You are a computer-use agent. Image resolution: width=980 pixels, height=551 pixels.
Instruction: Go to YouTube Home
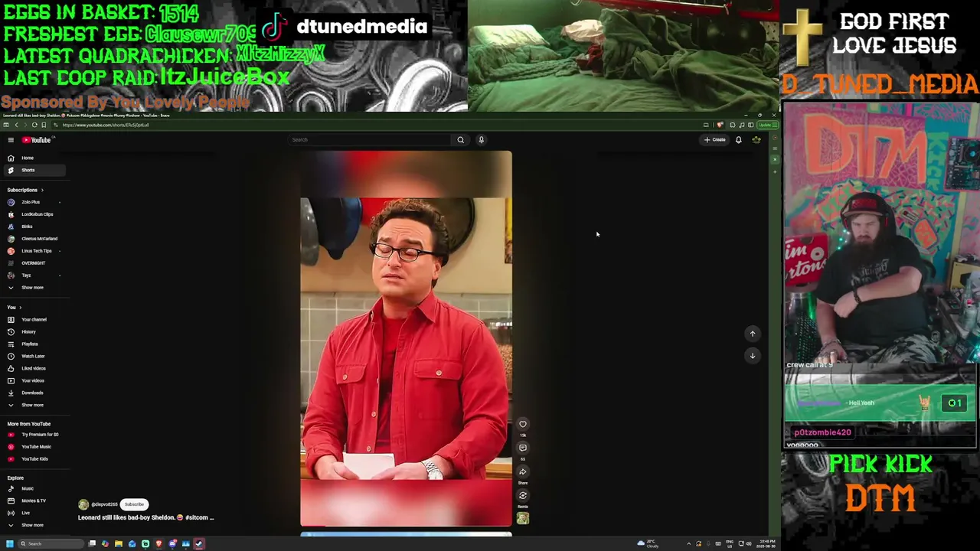coord(34,158)
